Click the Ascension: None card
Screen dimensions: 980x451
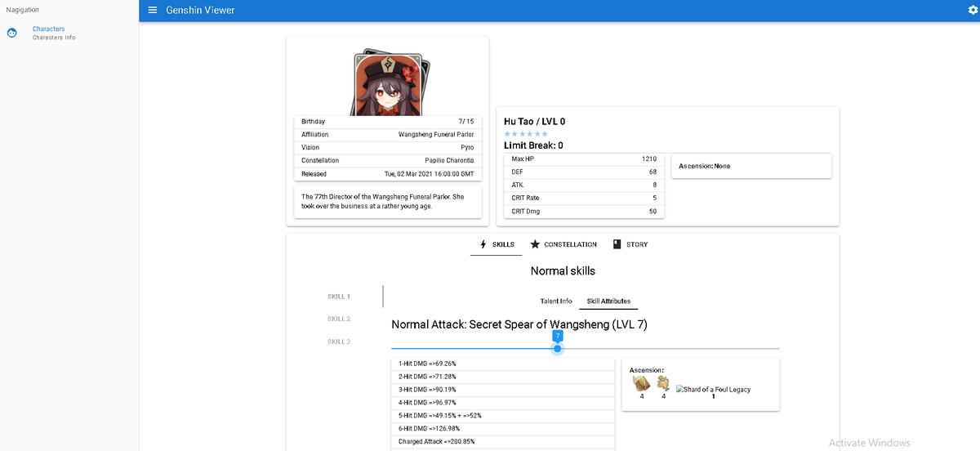point(751,166)
